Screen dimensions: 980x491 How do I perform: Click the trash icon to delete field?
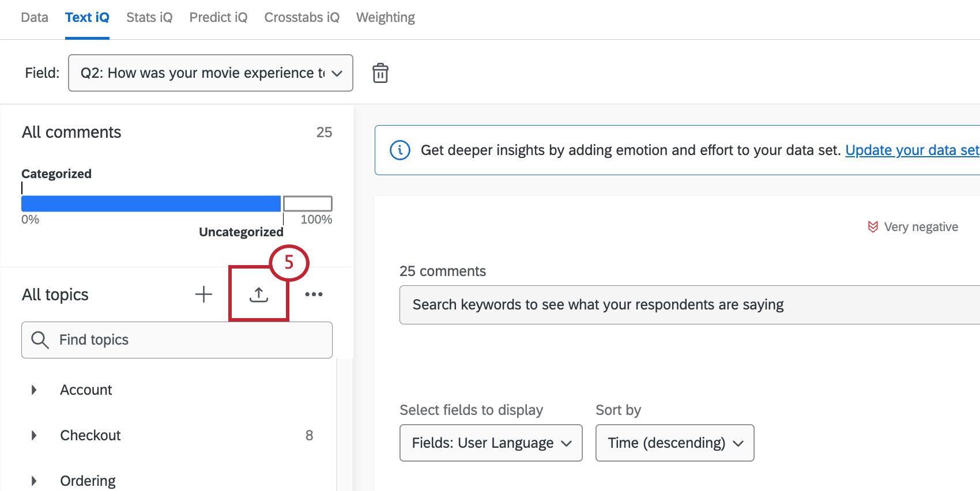click(x=380, y=73)
